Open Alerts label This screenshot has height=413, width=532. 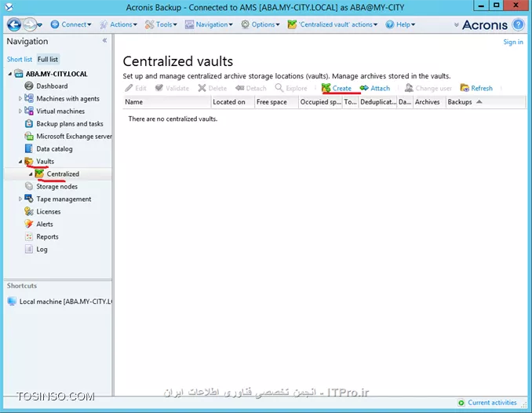pos(45,225)
